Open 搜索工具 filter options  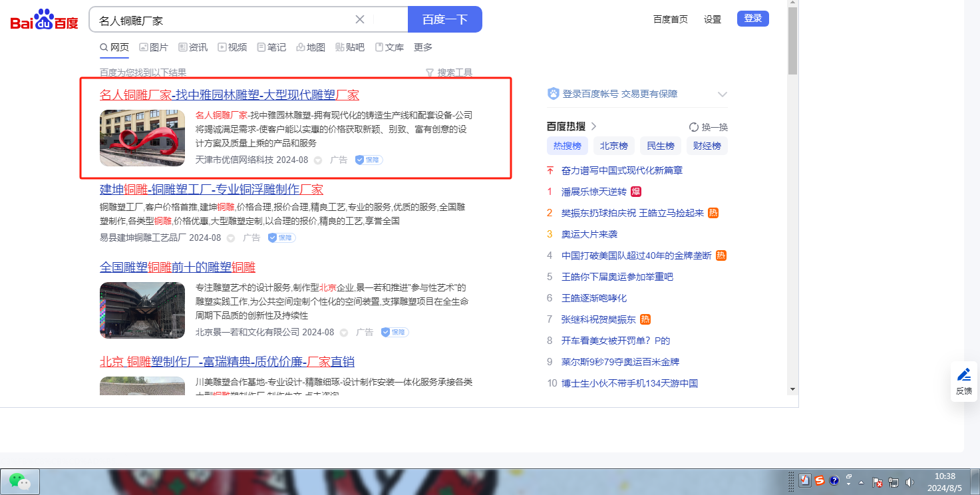[x=449, y=73]
